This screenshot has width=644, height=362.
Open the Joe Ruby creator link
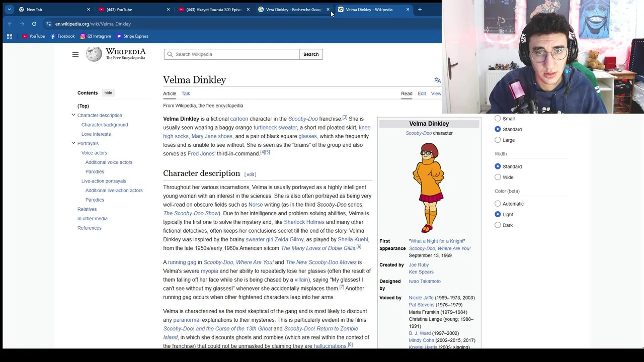point(419,265)
